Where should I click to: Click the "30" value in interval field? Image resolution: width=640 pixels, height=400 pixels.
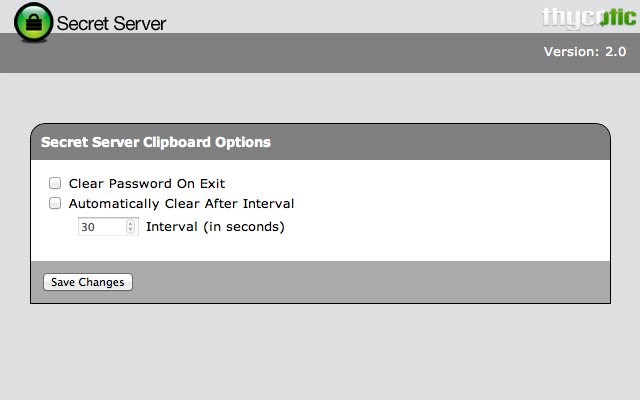click(x=88, y=227)
